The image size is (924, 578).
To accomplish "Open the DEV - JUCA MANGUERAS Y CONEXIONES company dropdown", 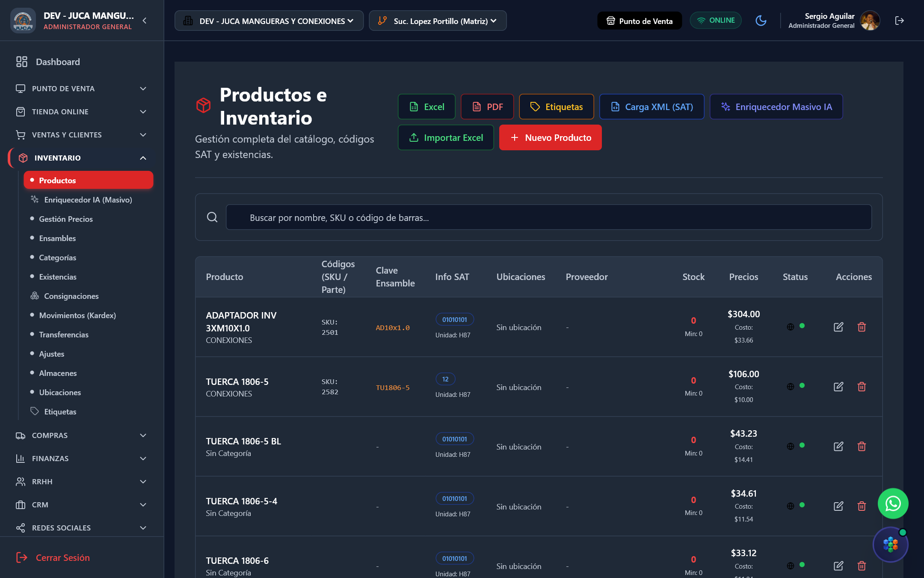I will click(x=269, y=21).
